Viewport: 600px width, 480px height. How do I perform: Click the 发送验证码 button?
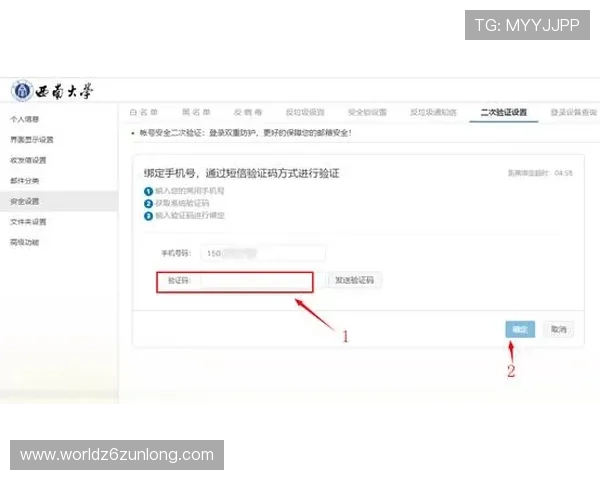354,280
